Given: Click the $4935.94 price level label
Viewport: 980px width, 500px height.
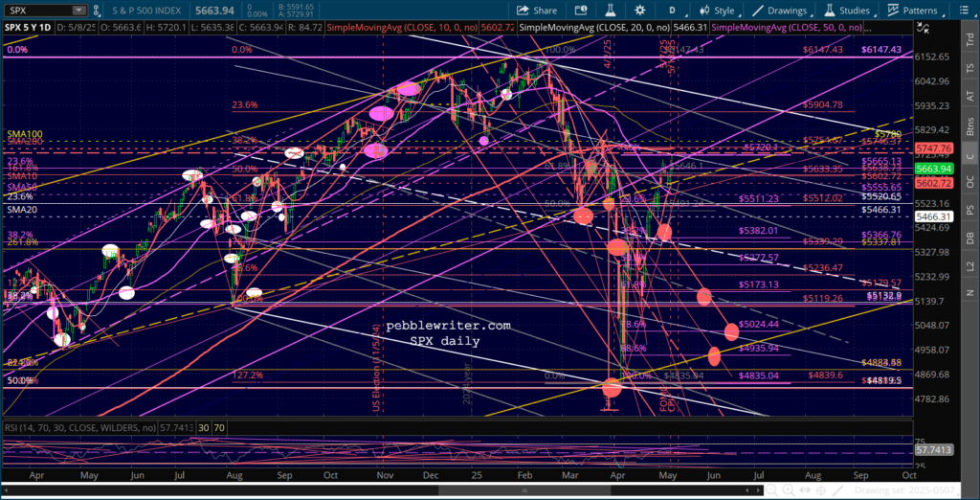Looking at the screenshot, I should pyautogui.click(x=759, y=348).
